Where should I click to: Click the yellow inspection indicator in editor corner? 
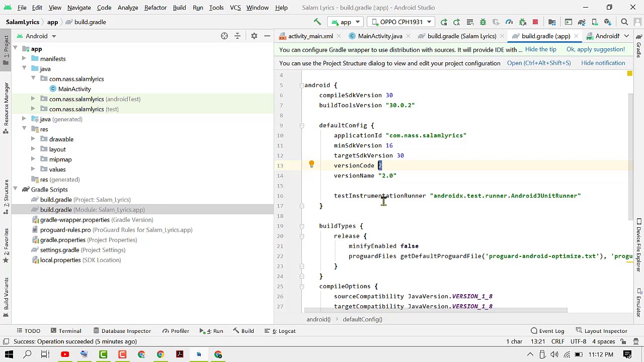[x=629, y=74]
